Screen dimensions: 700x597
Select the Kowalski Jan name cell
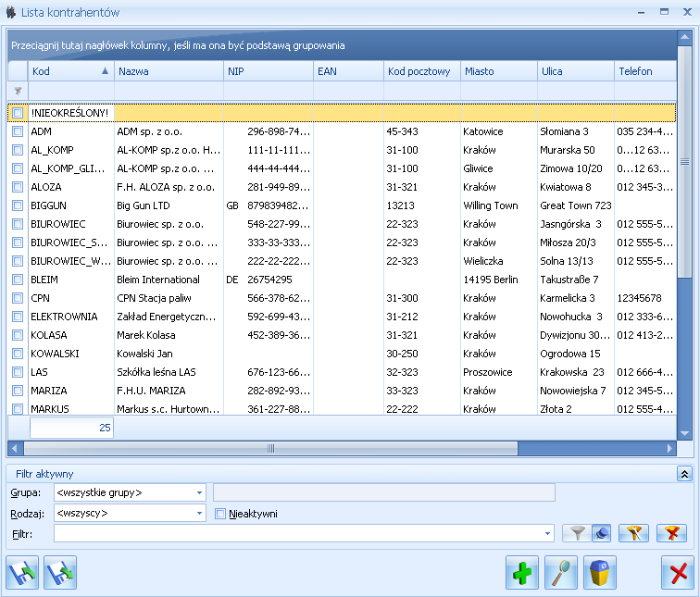pos(169,354)
